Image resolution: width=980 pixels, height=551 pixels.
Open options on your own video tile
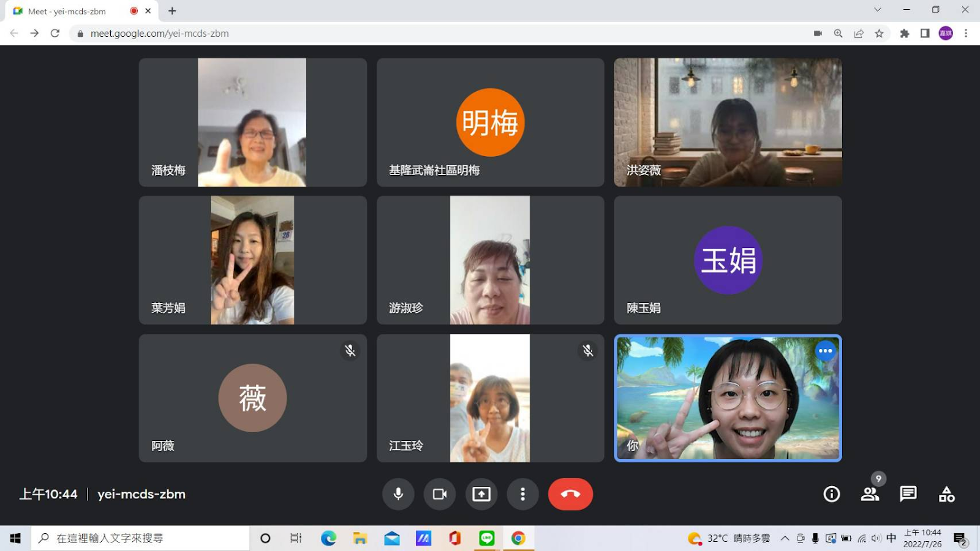(825, 351)
